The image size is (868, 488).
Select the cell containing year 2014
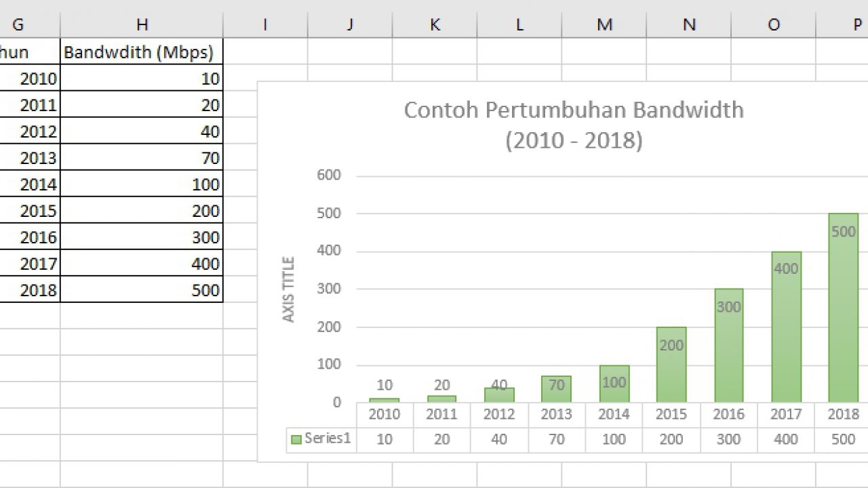[31, 184]
